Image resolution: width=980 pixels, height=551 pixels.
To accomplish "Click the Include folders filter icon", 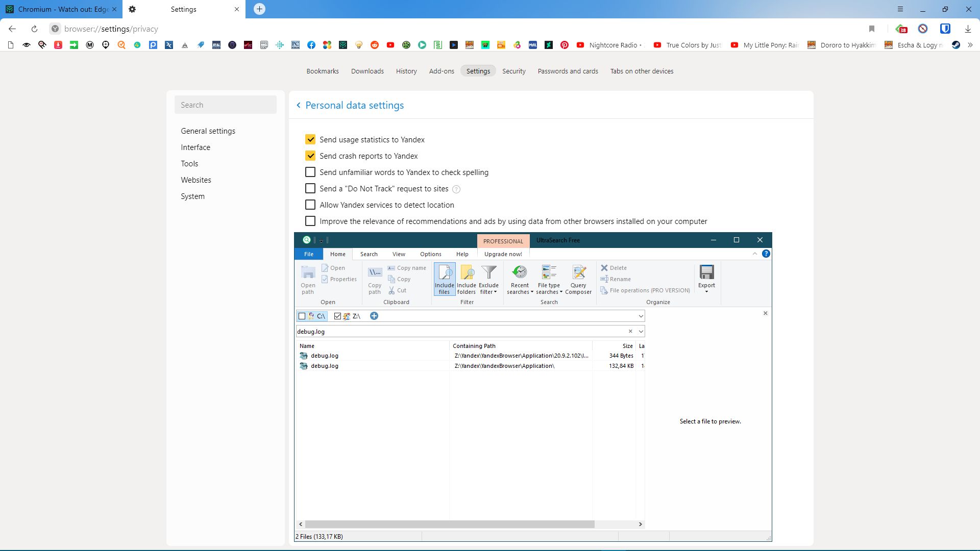I will point(466,279).
